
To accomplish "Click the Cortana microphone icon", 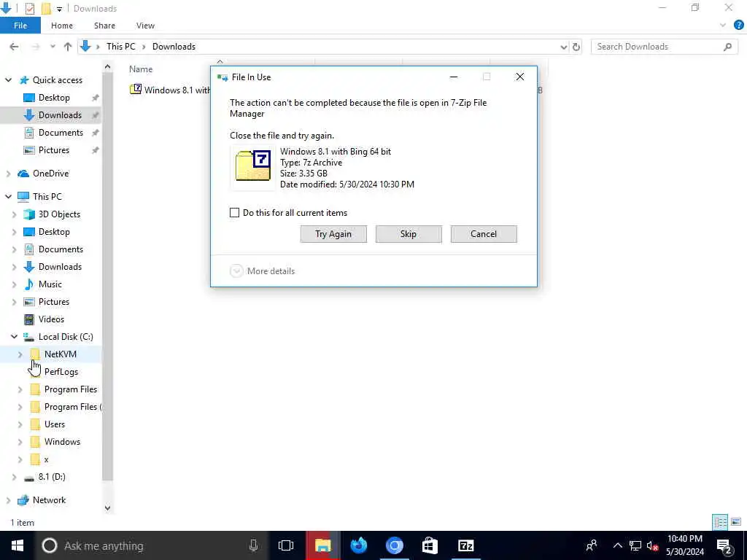I will [x=253, y=545].
